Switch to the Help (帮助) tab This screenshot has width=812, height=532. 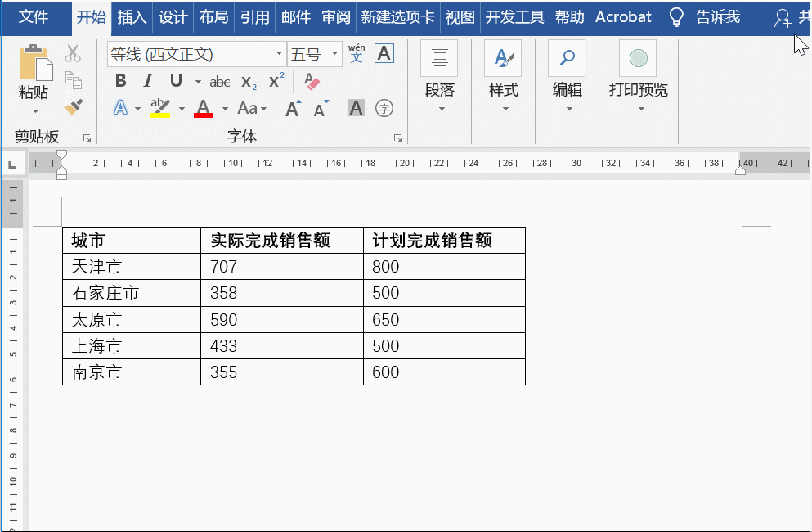pos(570,17)
